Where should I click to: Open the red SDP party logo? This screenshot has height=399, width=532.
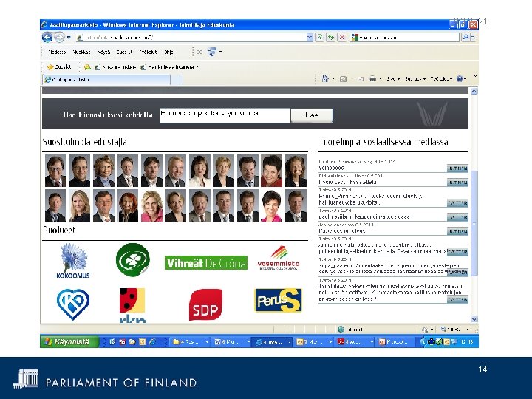[205, 304]
